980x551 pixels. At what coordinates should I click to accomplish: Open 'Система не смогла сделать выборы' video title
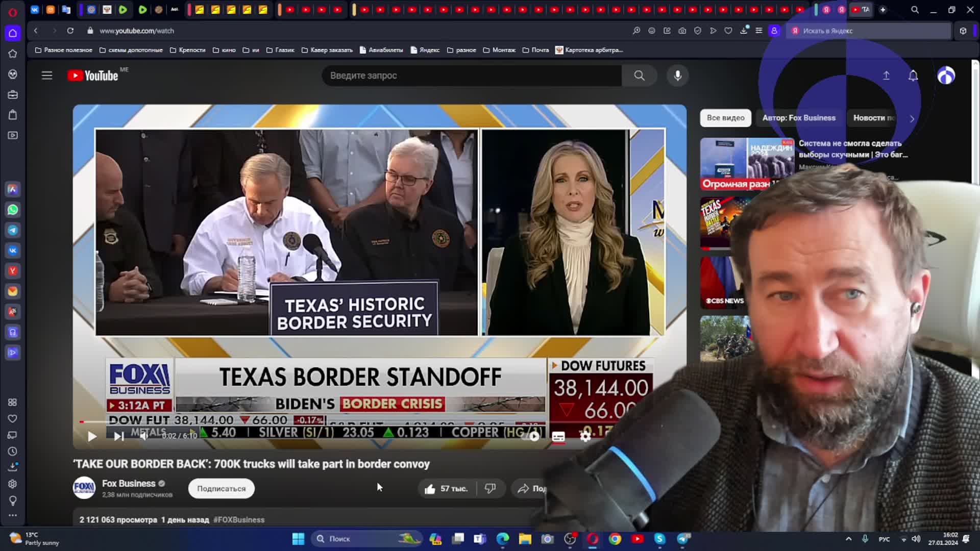(x=853, y=149)
